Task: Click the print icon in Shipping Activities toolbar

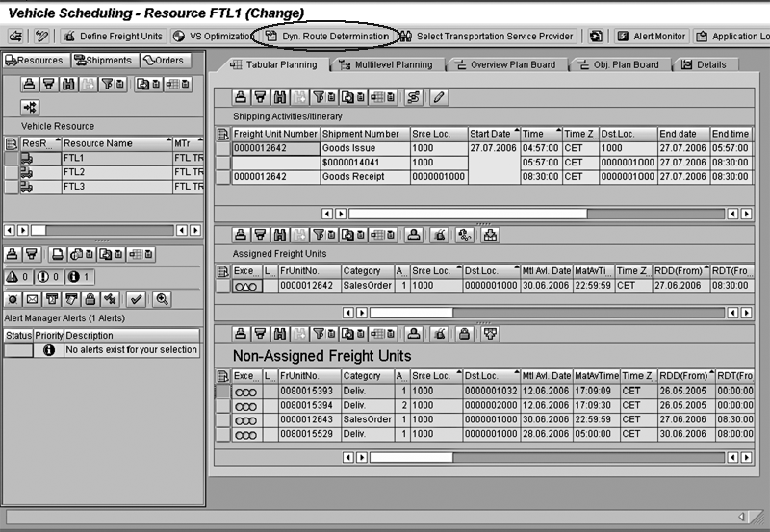Action: [x=243, y=96]
